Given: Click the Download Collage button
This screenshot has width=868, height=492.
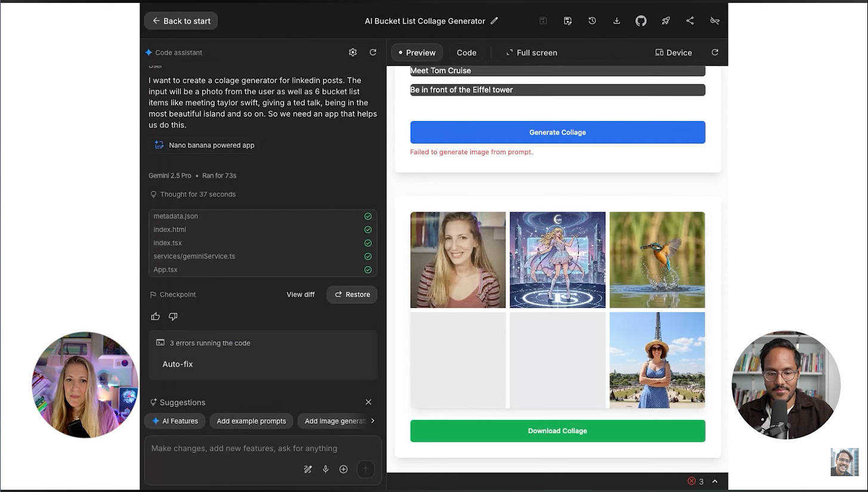Looking at the screenshot, I should [x=557, y=431].
